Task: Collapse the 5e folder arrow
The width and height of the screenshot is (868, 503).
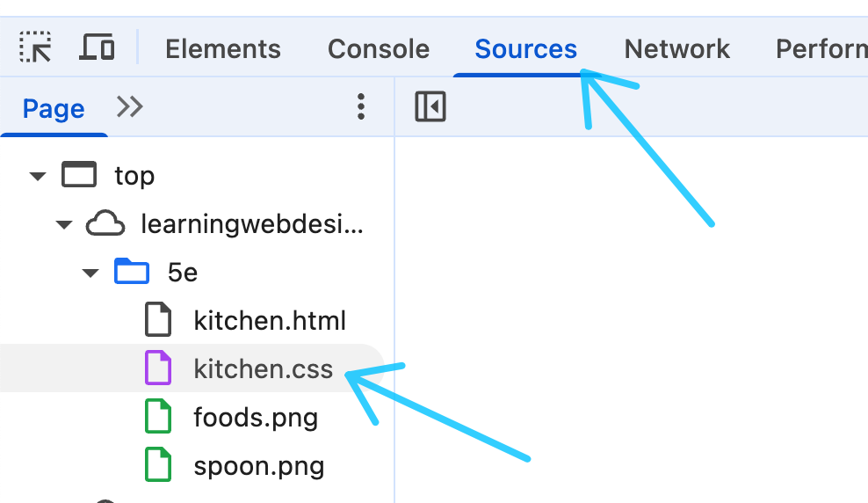Action: pos(90,273)
